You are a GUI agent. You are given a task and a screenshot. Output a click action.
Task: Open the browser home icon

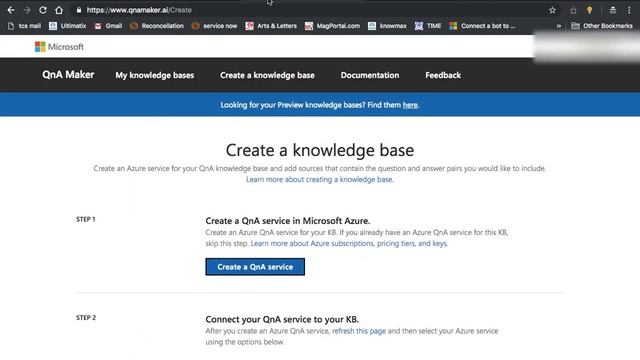click(x=59, y=10)
